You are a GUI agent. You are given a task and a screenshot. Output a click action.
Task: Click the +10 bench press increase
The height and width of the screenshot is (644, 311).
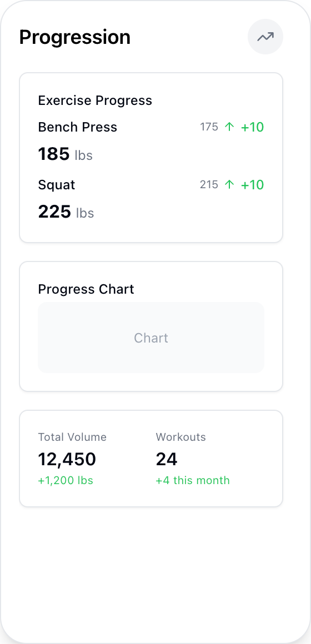[x=252, y=127]
